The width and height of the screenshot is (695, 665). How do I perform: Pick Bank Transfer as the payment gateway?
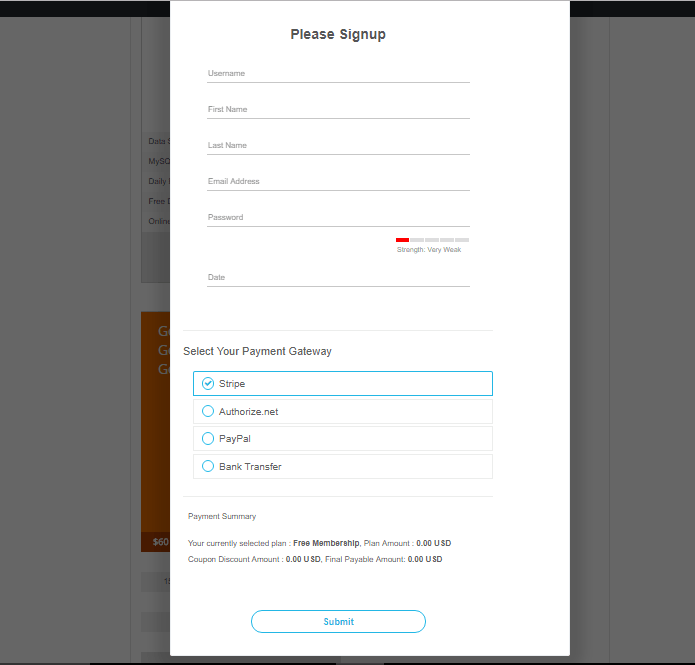(x=207, y=466)
